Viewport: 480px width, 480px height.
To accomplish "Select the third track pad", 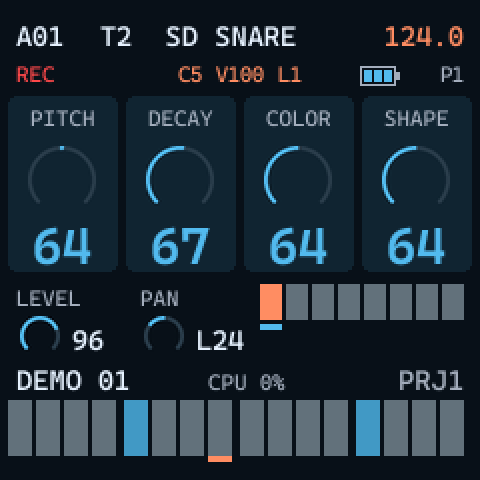I will coord(323,302).
